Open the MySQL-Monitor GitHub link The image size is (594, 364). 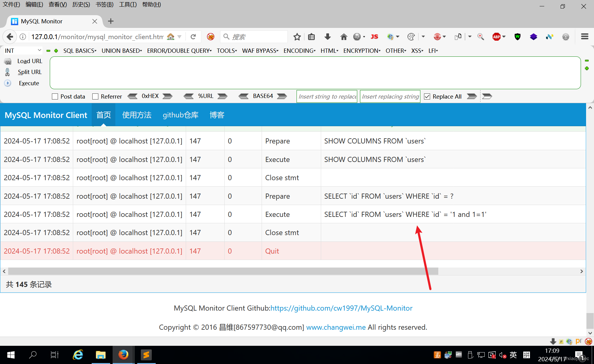pyautogui.click(x=341, y=308)
